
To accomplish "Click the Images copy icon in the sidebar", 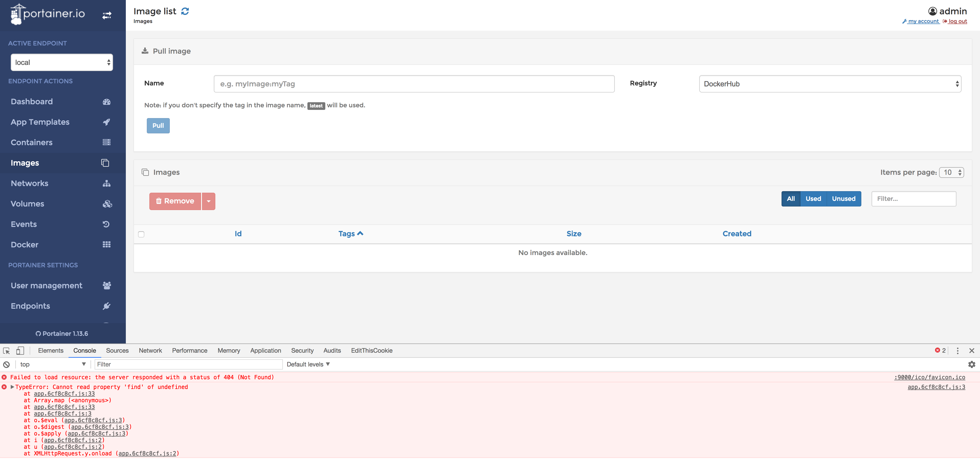I will click(105, 163).
